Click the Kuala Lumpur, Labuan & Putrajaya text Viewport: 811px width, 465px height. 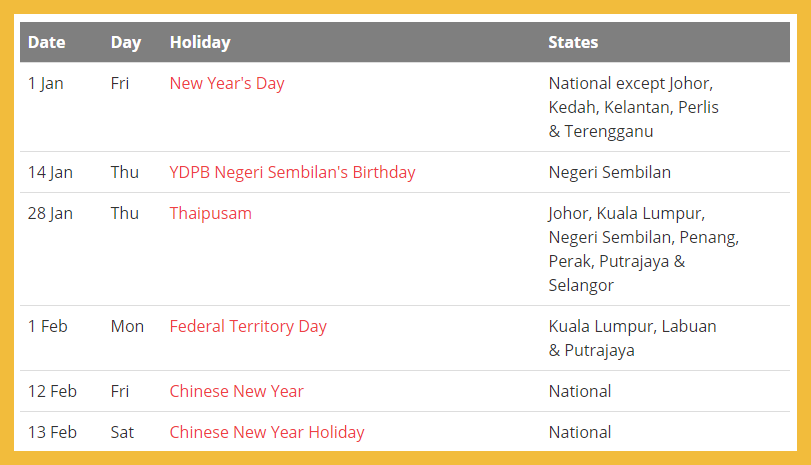click(632, 338)
